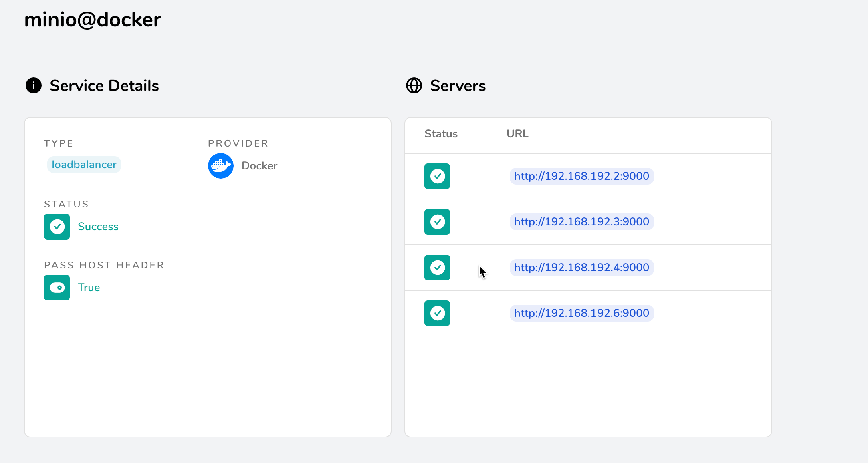Open URL http://192.168.192.6:9000
Image resolution: width=868 pixels, height=463 pixels.
pos(581,313)
